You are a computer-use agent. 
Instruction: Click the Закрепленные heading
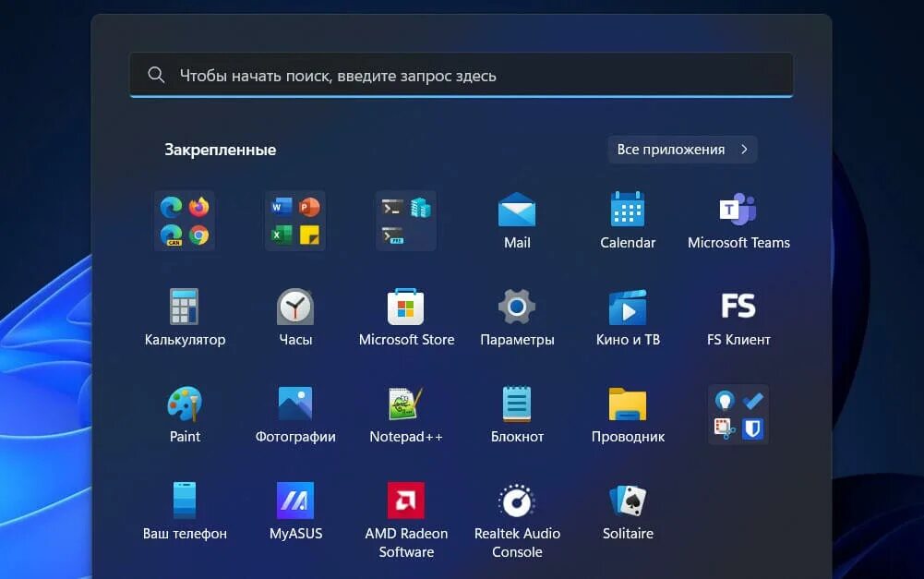point(221,150)
